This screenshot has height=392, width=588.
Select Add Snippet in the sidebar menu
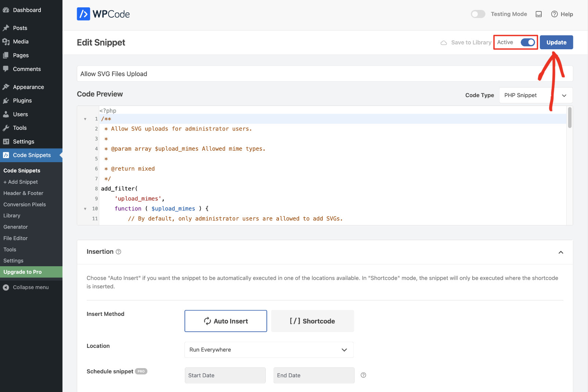[x=20, y=182]
